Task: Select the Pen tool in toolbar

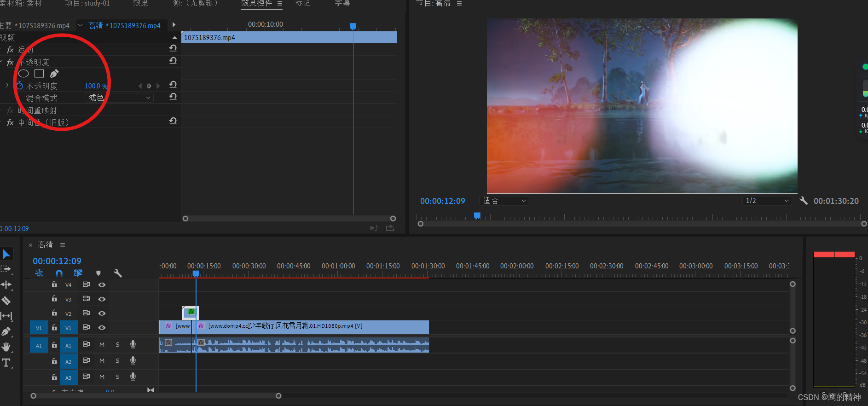Action: point(6,331)
